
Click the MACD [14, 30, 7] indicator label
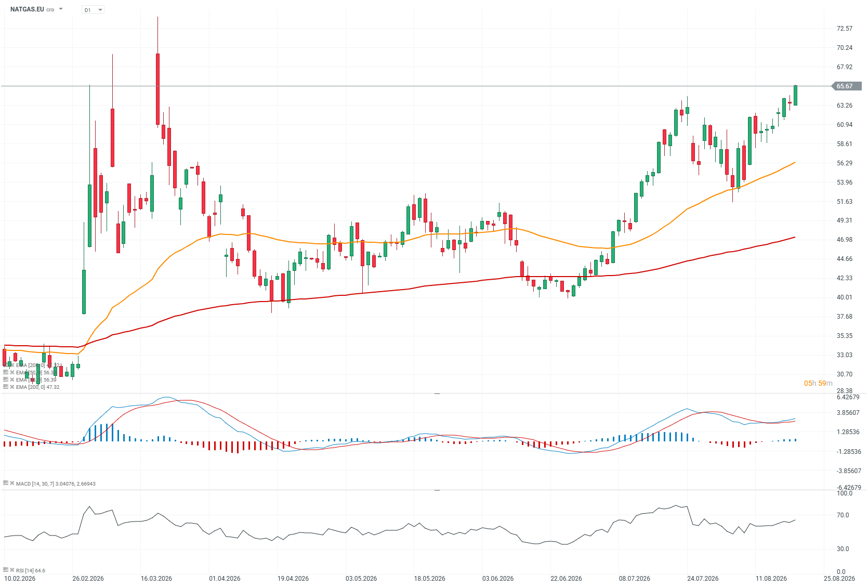point(56,484)
